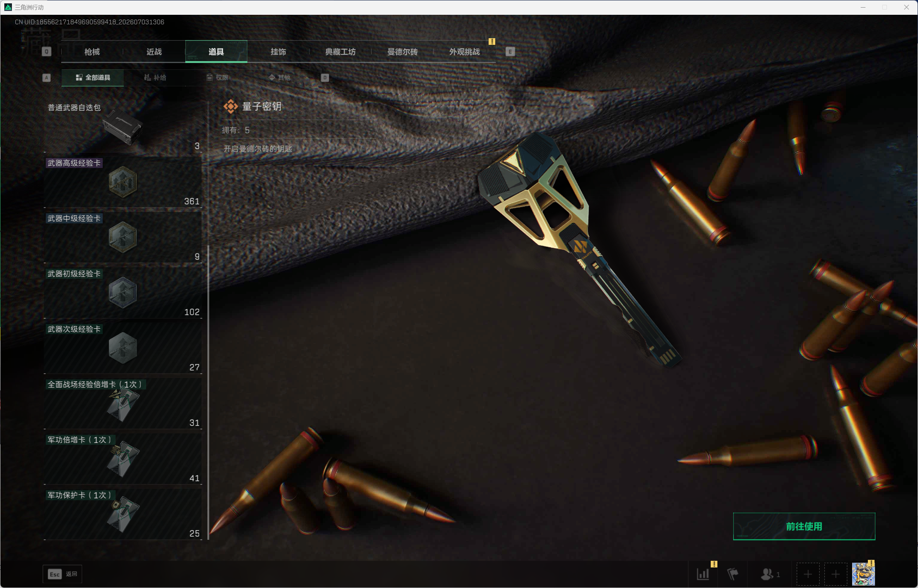Click the 量子密钥 diamond icon
The image size is (918, 588).
(231, 106)
